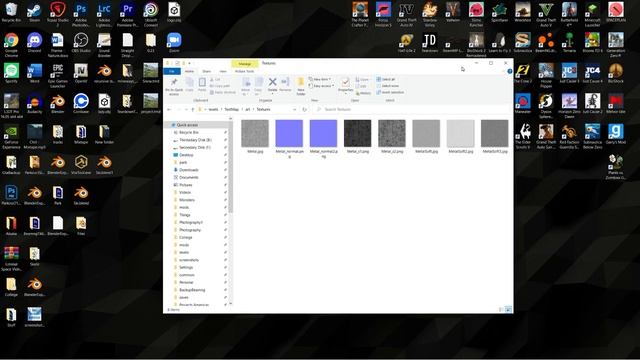Open the Recycle Bin desktop icon

point(11,12)
